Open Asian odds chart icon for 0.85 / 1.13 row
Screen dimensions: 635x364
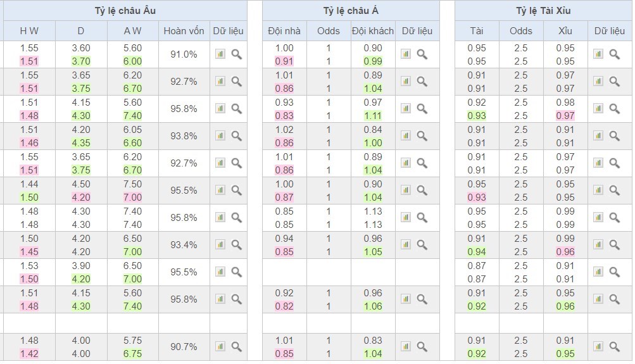coord(405,217)
